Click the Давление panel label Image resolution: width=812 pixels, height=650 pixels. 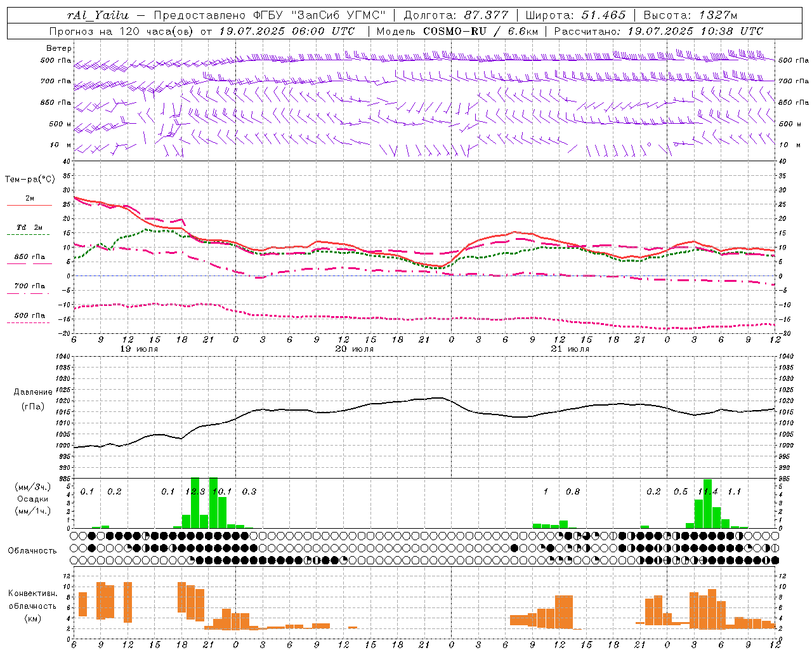(32, 392)
